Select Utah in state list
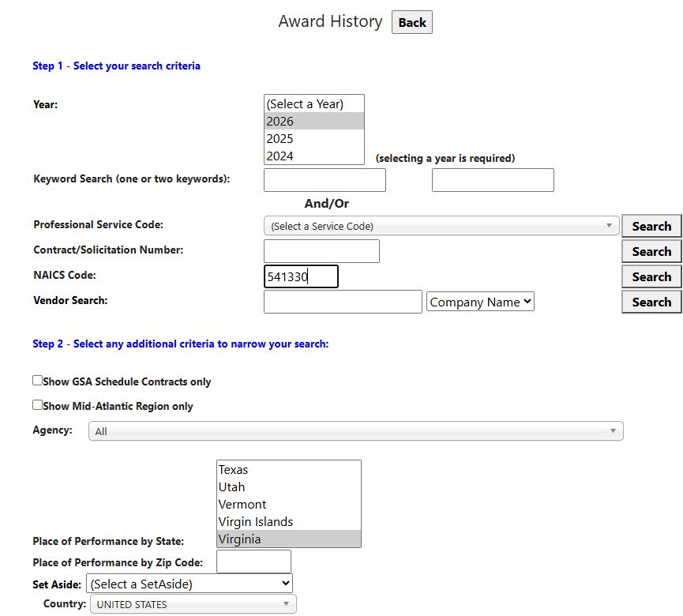This screenshot has height=616, width=683. 288,486
